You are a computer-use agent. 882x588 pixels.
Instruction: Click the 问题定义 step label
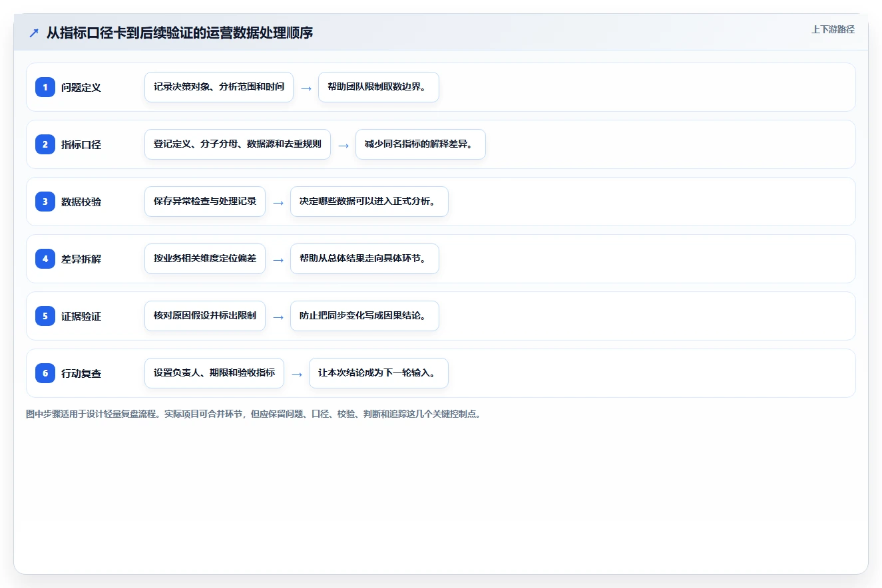click(x=81, y=87)
